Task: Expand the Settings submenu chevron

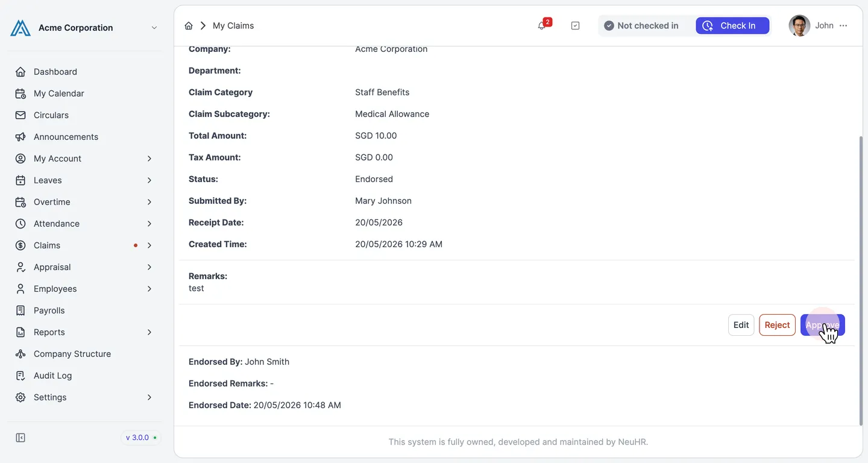Action: point(149,397)
